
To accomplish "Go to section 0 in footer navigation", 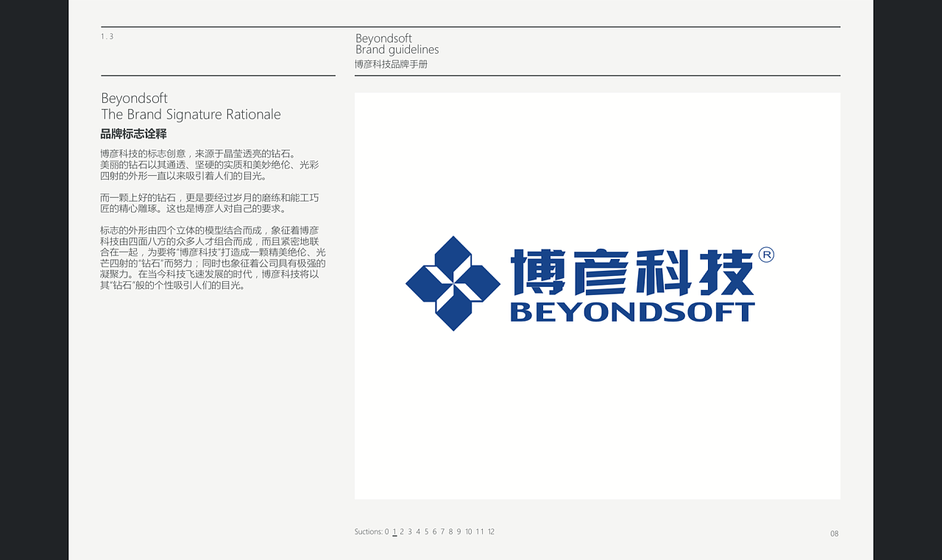I will 386,531.
